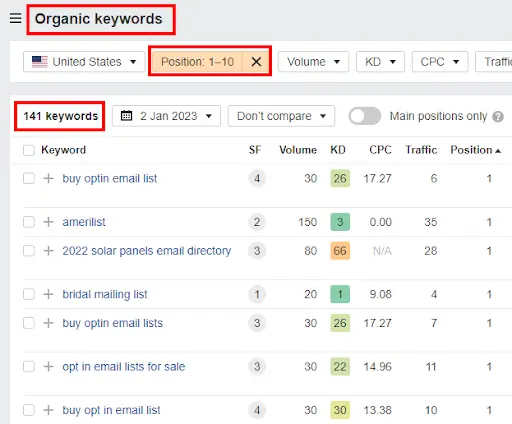Expand the plus icon beside amerilist
This screenshot has height=424, width=512.
49,222
